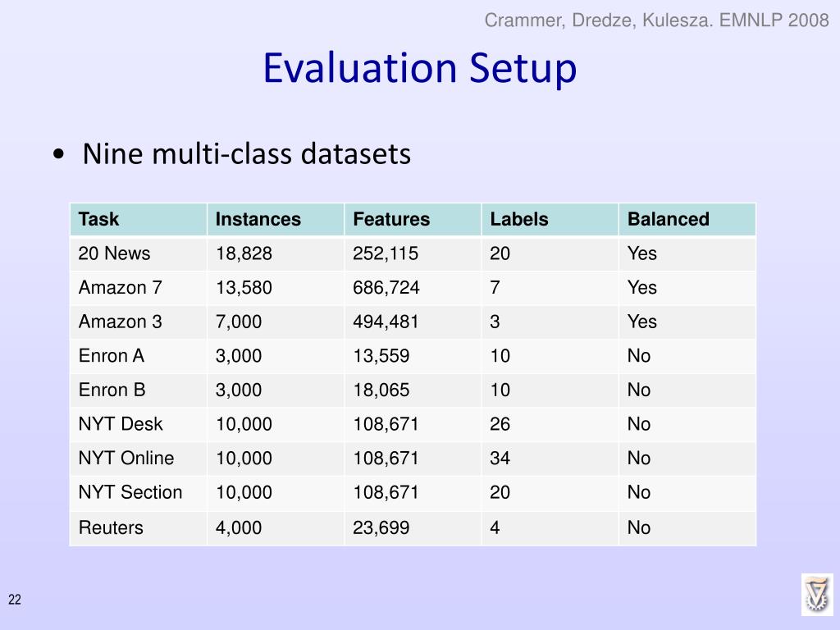
Task: Click the Amazon 7 labels value 7
Action: coord(495,288)
